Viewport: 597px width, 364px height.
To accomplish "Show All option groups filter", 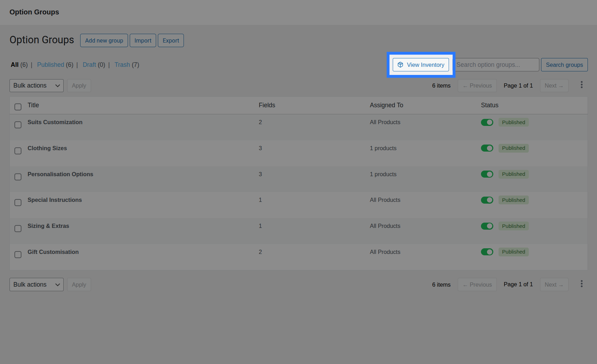I will click(x=15, y=65).
